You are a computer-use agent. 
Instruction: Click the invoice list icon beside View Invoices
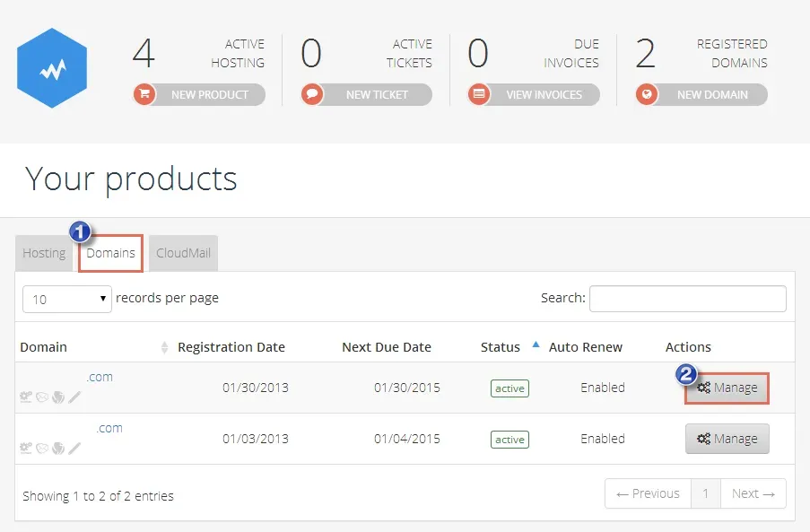(479, 94)
